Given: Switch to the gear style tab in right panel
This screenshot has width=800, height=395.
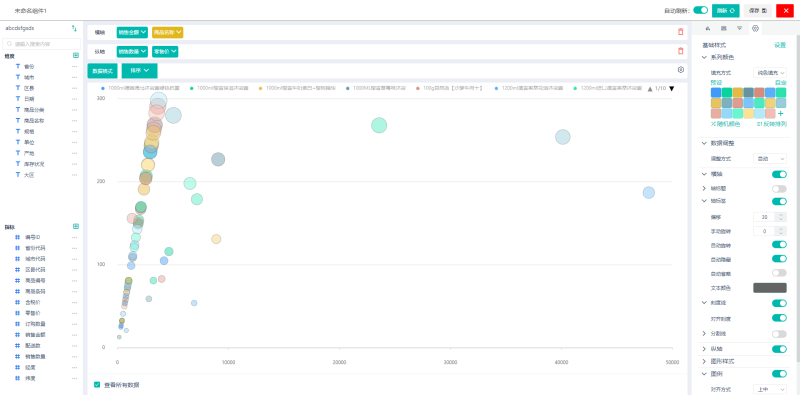Looking at the screenshot, I should click(756, 28).
